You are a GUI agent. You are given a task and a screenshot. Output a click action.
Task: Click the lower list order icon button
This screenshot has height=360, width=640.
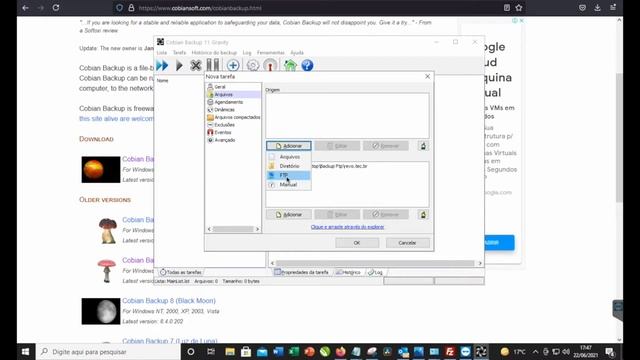pyautogui.click(x=423, y=215)
